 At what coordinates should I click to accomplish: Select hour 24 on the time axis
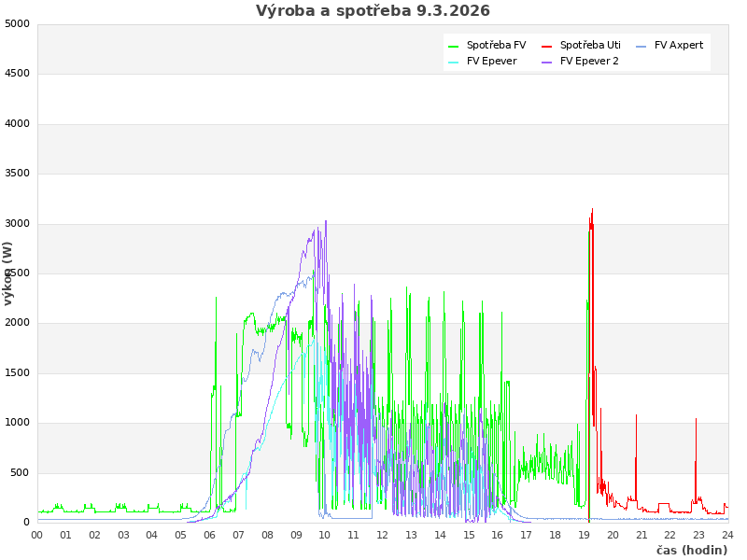(x=727, y=535)
